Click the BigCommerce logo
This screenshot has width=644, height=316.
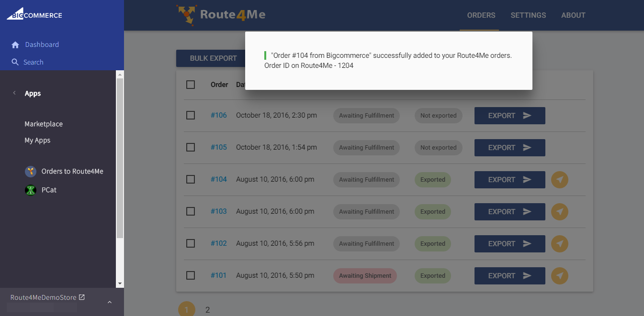[34, 15]
